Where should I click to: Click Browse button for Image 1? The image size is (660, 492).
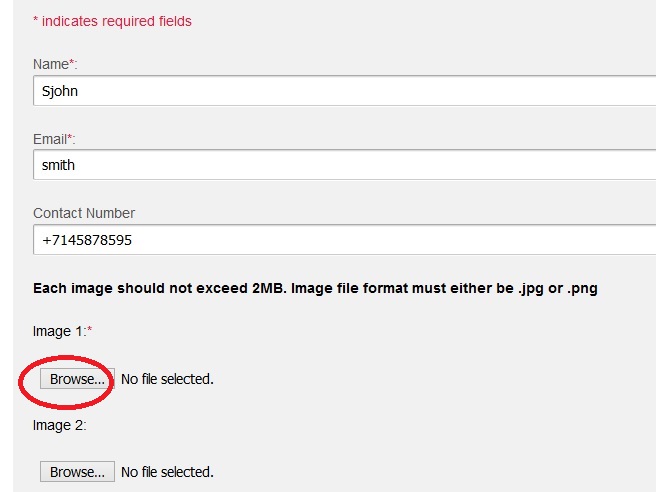77,379
